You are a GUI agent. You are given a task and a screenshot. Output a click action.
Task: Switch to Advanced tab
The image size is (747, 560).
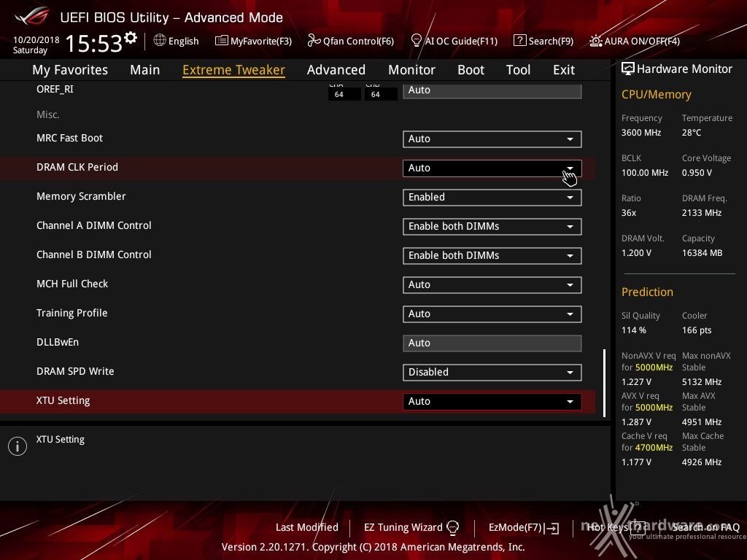(336, 70)
